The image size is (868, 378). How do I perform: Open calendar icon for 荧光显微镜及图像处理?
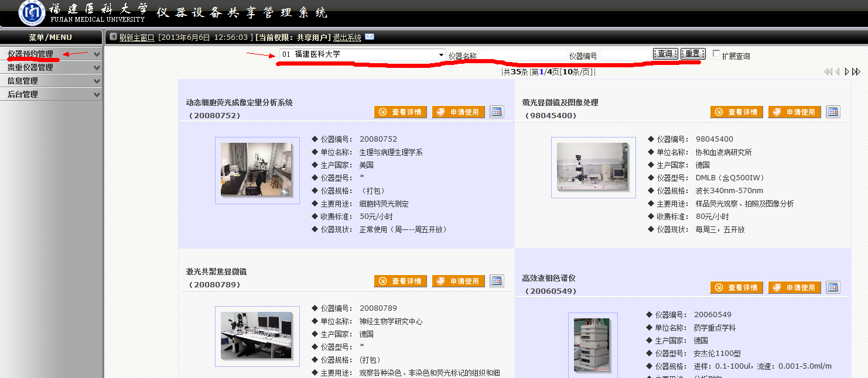833,112
